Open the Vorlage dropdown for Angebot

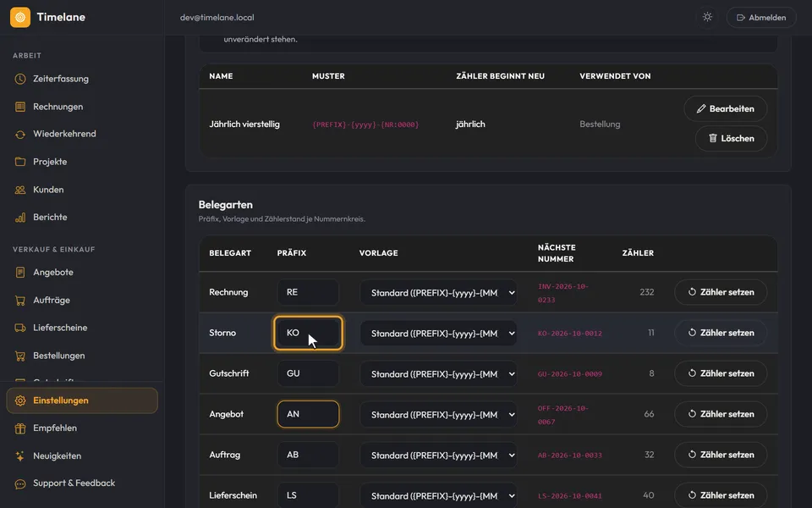click(x=439, y=415)
